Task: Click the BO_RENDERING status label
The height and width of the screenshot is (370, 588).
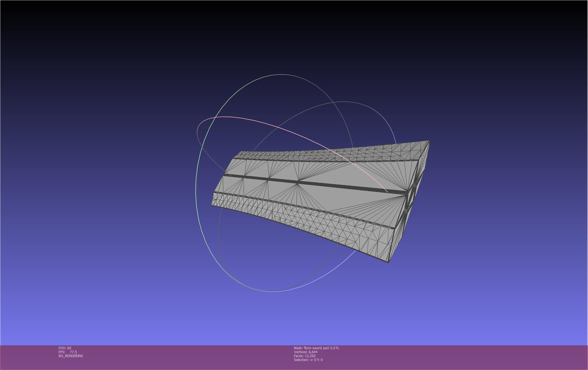Action: tap(71, 356)
